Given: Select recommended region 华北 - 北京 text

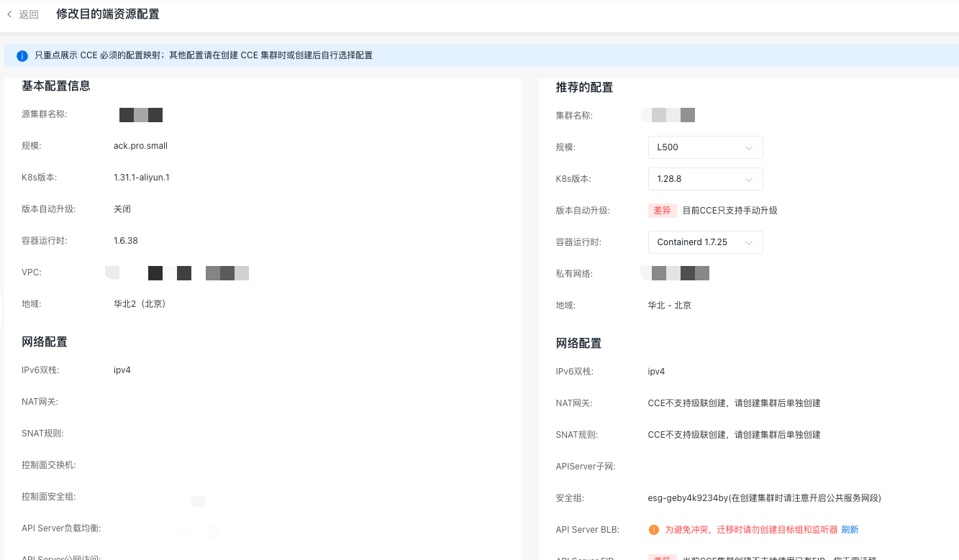Looking at the screenshot, I should tap(670, 306).
